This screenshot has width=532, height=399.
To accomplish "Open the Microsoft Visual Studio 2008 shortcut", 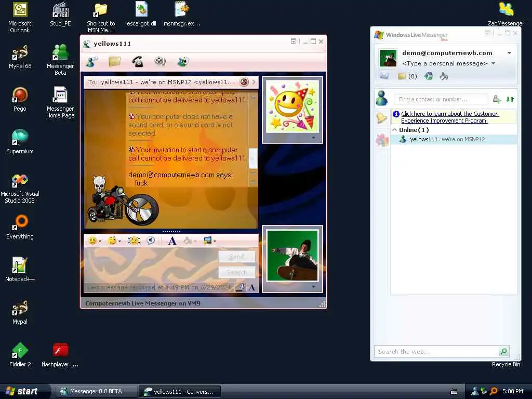I will pyautogui.click(x=20, y=189).
